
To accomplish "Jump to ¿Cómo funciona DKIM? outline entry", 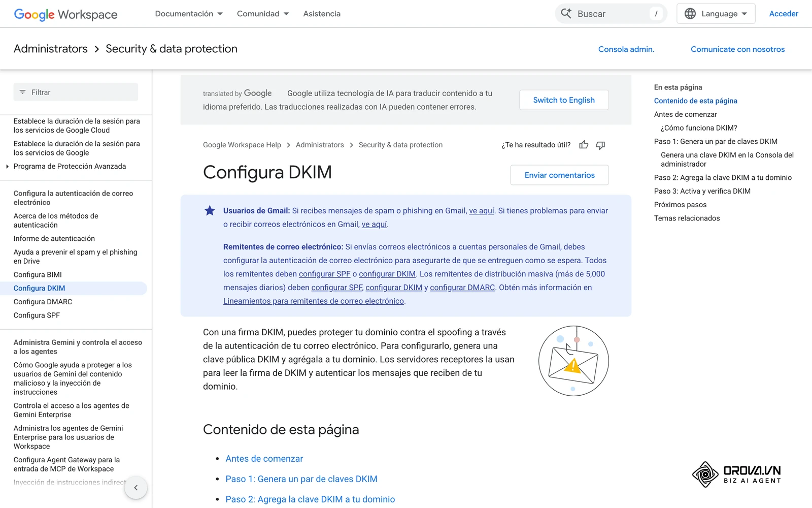I will (x=699, y=128).
